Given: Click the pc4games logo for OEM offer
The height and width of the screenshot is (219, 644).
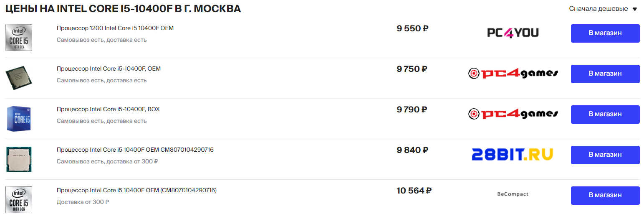Looking at the screenshot, I should coord(513,74).
